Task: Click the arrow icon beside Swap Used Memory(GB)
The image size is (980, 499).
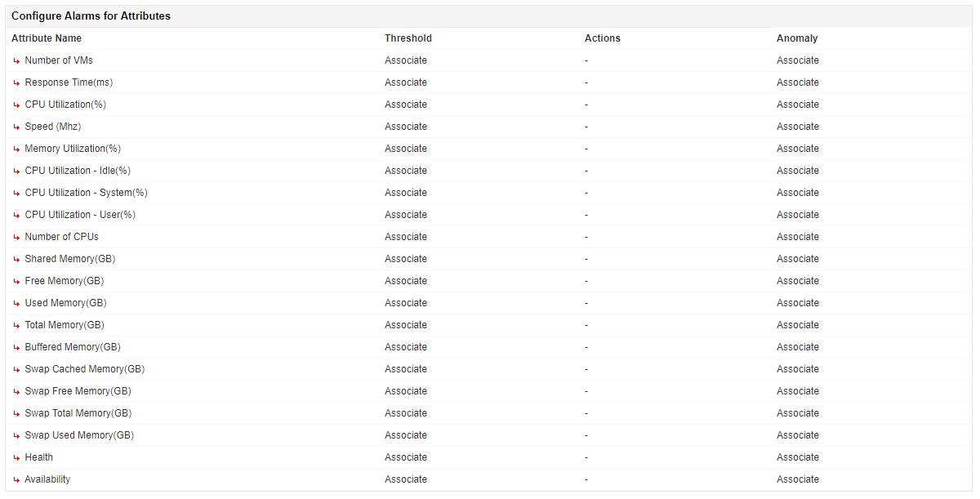Action: click(16, 436)
